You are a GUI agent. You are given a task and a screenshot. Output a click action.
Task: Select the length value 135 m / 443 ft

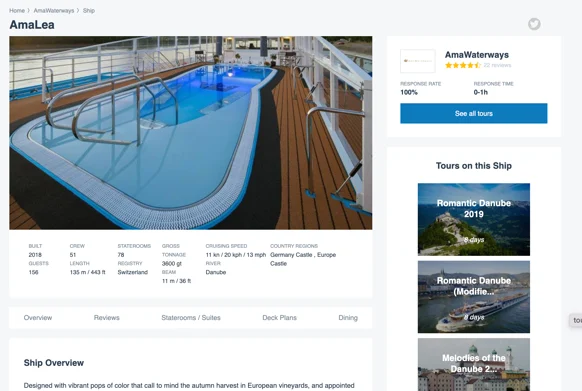(88, 272)
